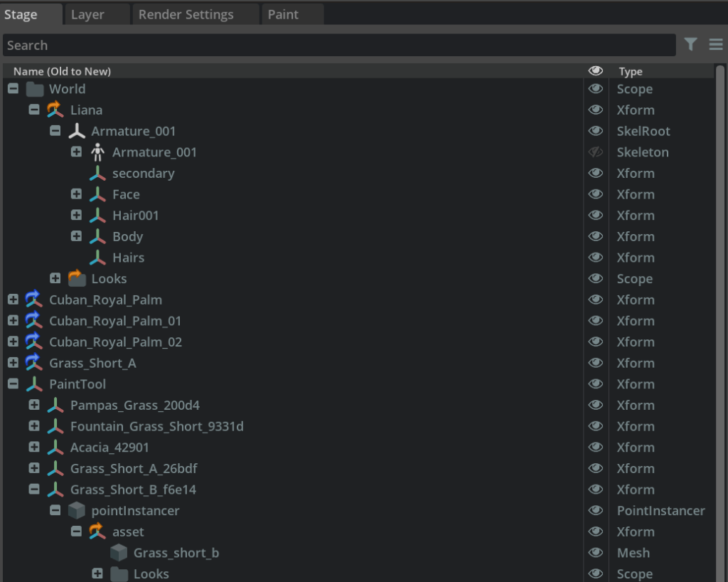Image resolution: width=728 pixels, height=582 pixels.
Task: Expand the Cuban_Royal_Palm_02 node
Action: 13,342
